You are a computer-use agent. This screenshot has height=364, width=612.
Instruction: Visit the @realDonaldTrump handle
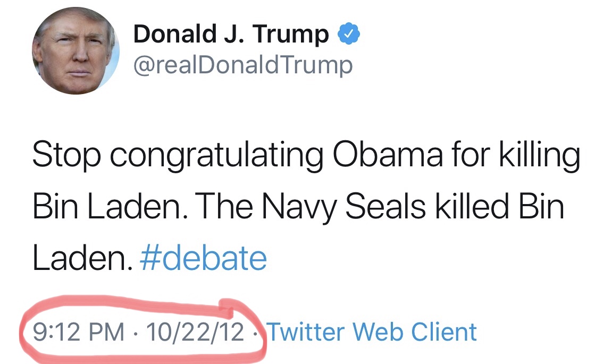coord(243,65)
